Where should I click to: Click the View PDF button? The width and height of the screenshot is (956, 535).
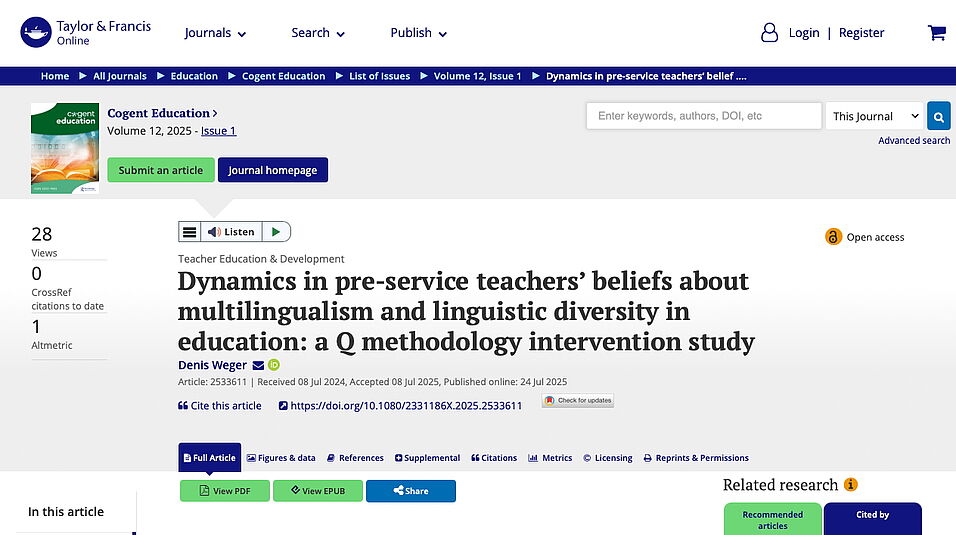click(225, 491)
